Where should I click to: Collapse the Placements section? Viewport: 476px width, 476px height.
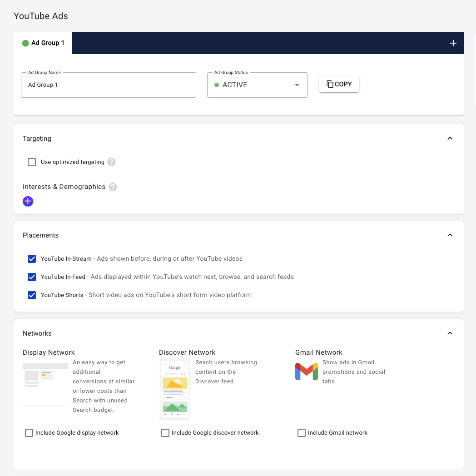450,235
